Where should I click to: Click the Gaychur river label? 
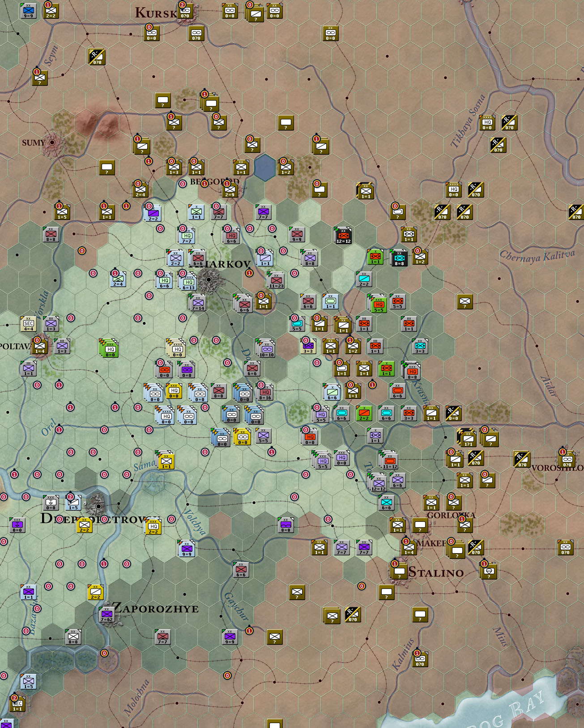235,606
